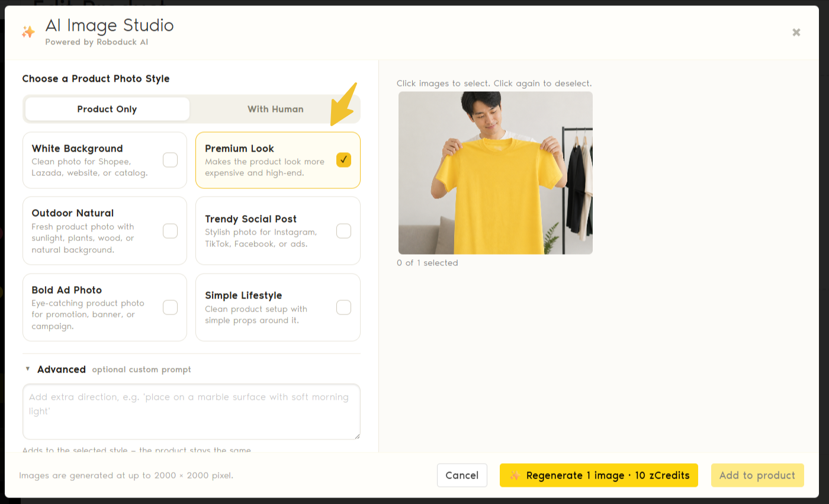Click the '0 of 1 selected' text

(428, 263)
